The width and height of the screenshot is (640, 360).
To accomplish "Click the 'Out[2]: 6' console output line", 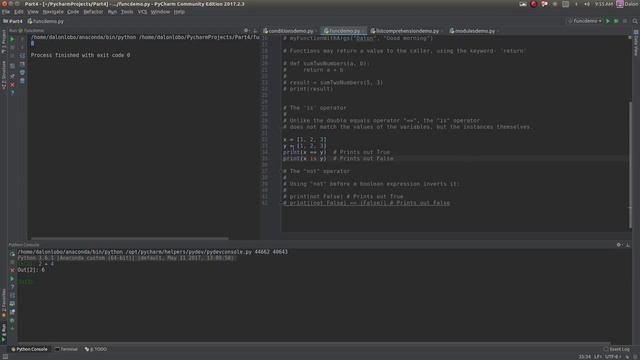I will 31,270.
